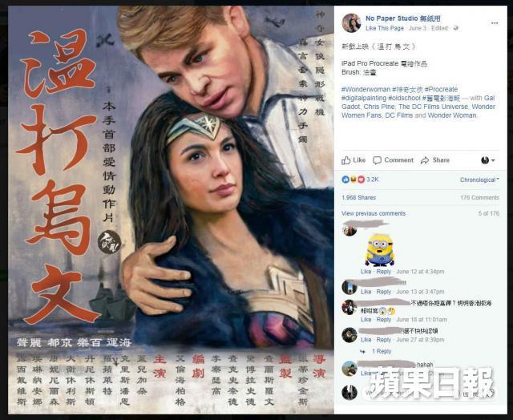Viewport: 513px width, 420px height.
Task: Open the post options three-dots menu
Action: (495, 23)
